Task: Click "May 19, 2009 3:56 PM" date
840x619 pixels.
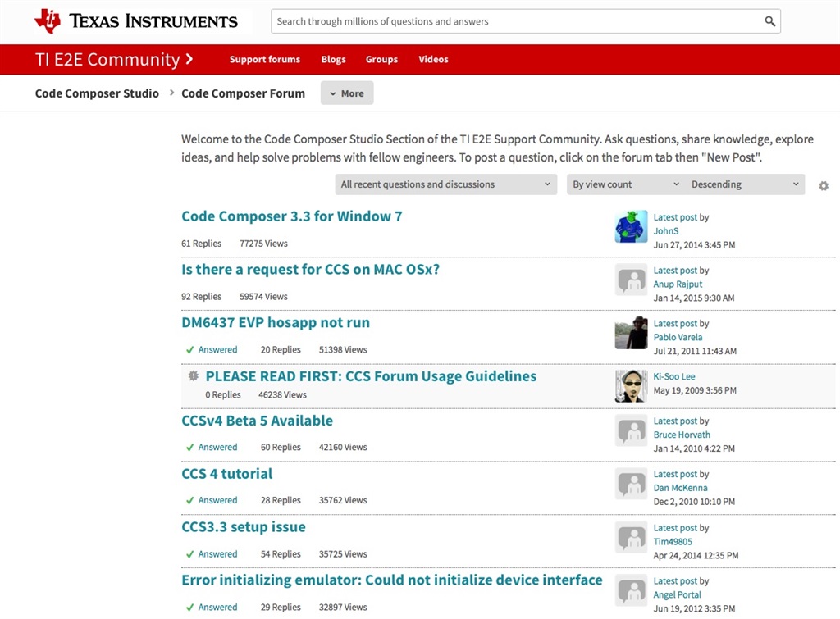Action: coord(695,390)
